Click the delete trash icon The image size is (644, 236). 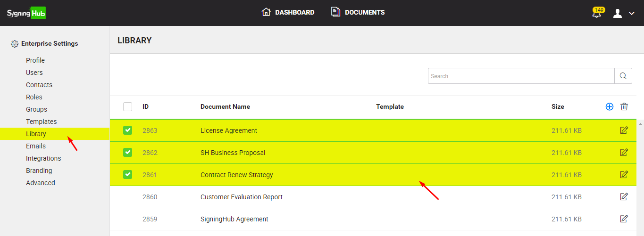pyautogui.click(x=624, y=107)
